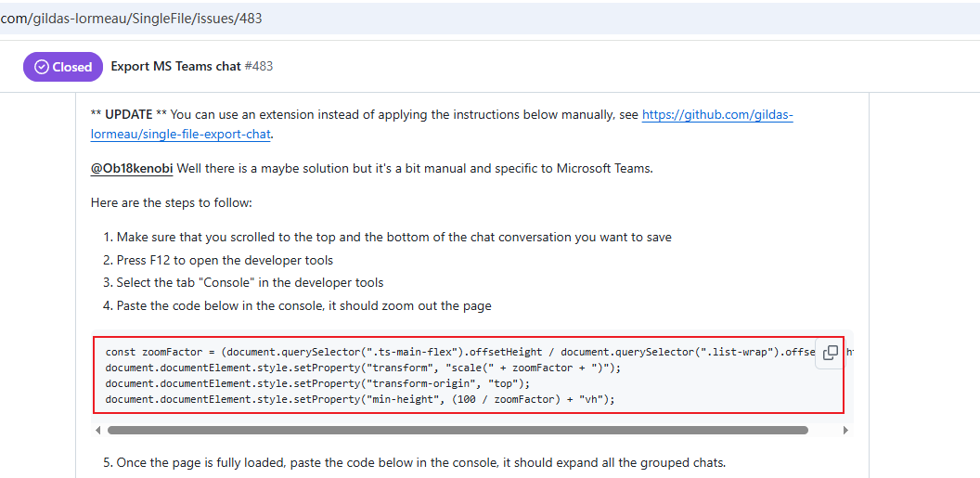The image size is (980, 478).
Task: Click the issue number #483
Action: tap(259, 67)
